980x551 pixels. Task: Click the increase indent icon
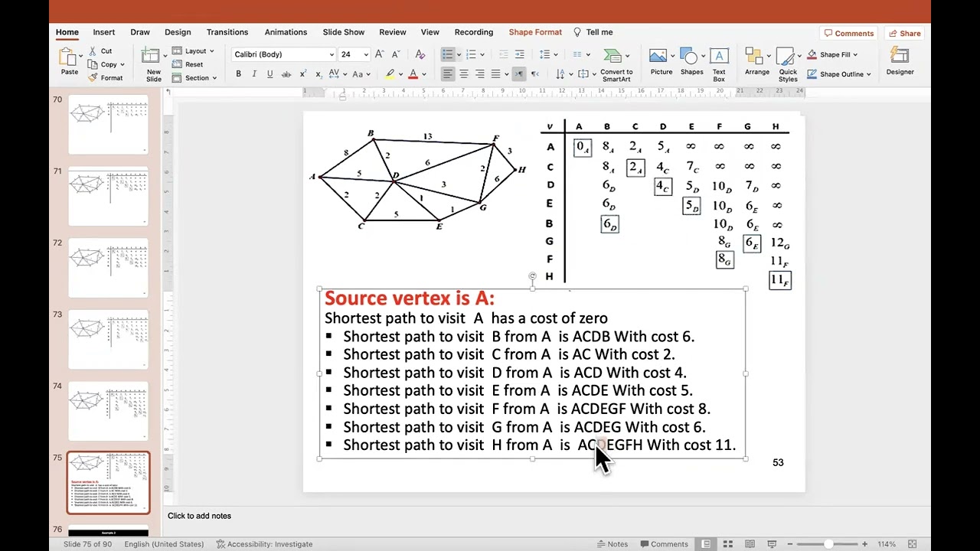pos(520,54)
